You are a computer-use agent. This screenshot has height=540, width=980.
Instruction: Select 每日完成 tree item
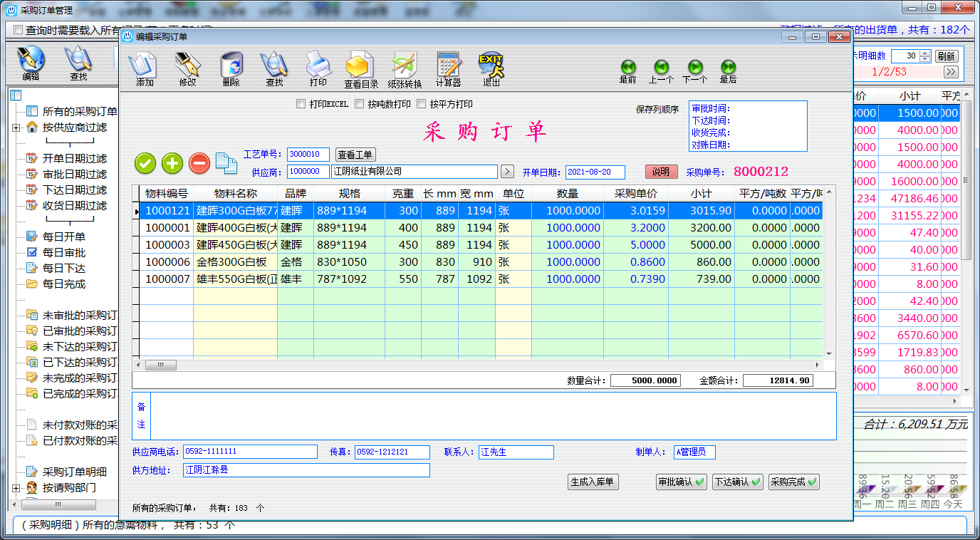tap(63, 284)
